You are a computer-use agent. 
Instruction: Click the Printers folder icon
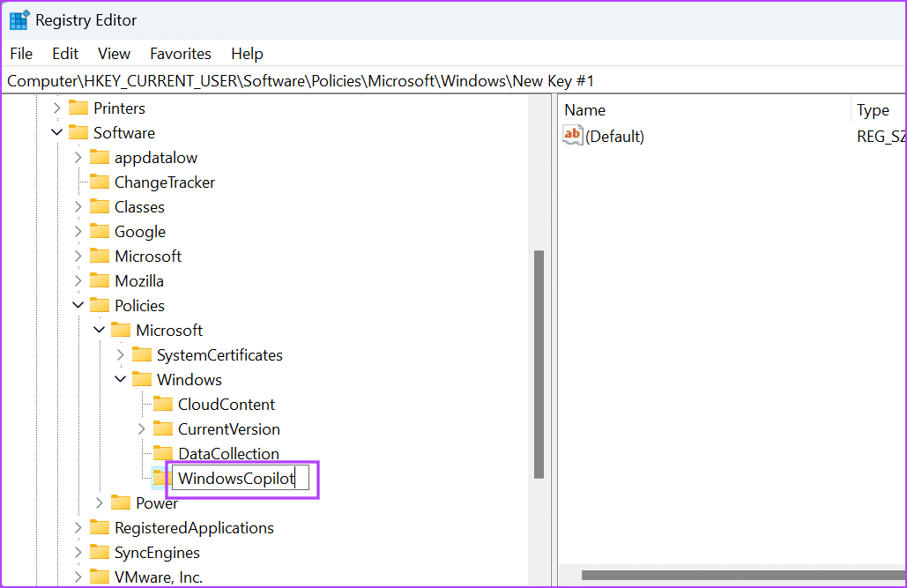tap(78, 108)
